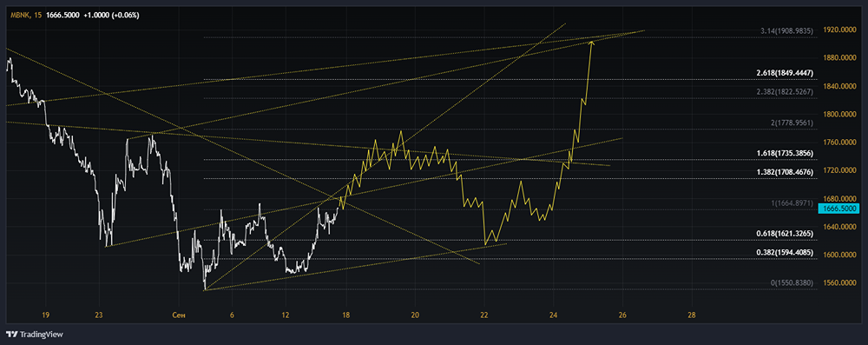The width and height of the screenshot is (868, 345).
Task: Select the Fibonacci level 0.618(1621.3265) label
Action: click(785, 234)
